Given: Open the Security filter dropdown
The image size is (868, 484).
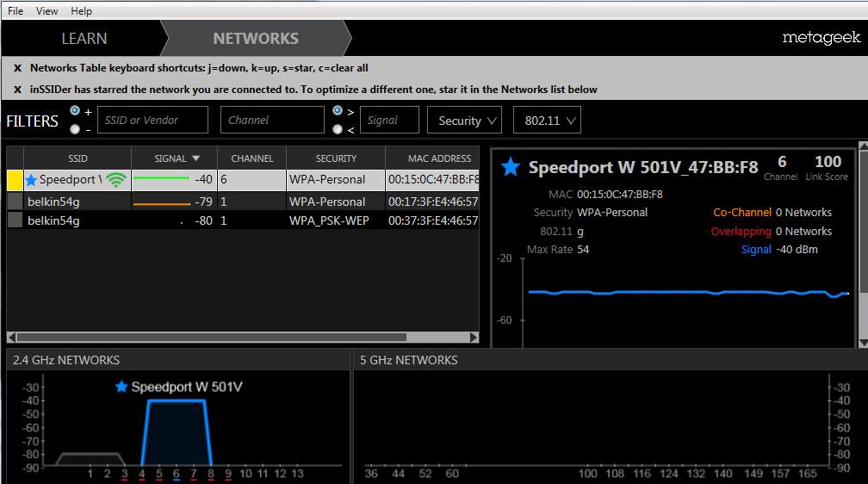Looking at the screenshot, I should coord(464,120).
